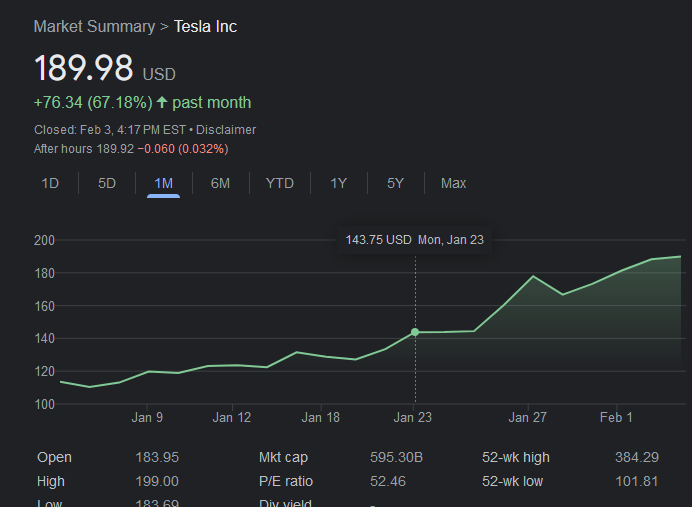Click the Open value 183.95
This screenshot has height=507, width=692.
point(157,457)
